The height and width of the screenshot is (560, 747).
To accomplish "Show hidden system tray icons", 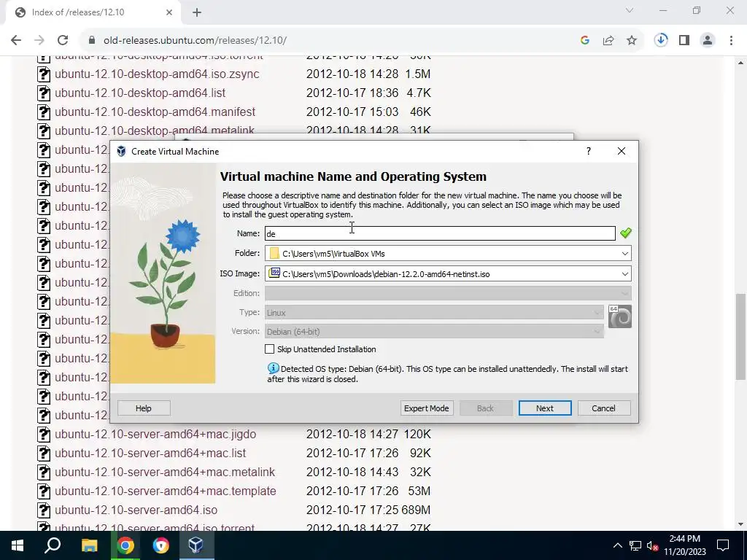I will 617,545.
